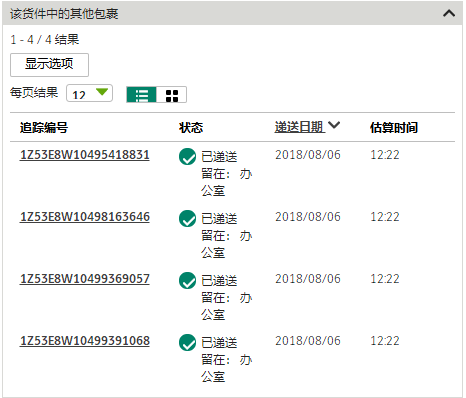Click the 该货件中的其他包裹 panel title
The height and width of the screenshot is (398, 466).
[x=64, y=14]
